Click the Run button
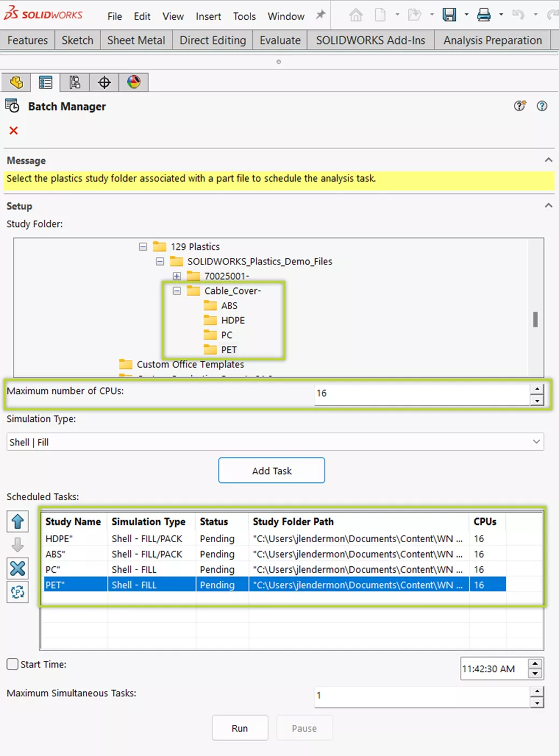Image resolution: width=559 pixels, height=756 pixels. (x=240, y=728)
